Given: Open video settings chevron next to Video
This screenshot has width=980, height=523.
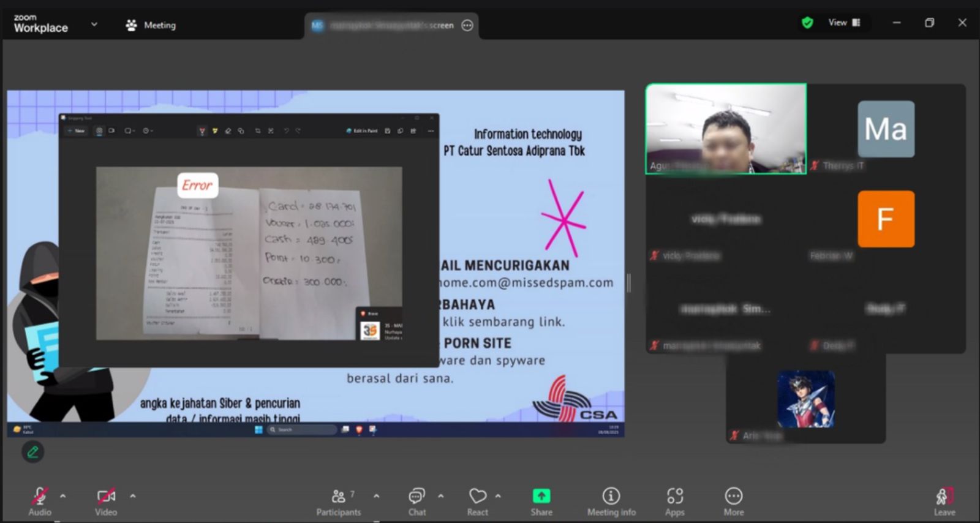Looking at the screenshot, I should click(x=133, y=496).
